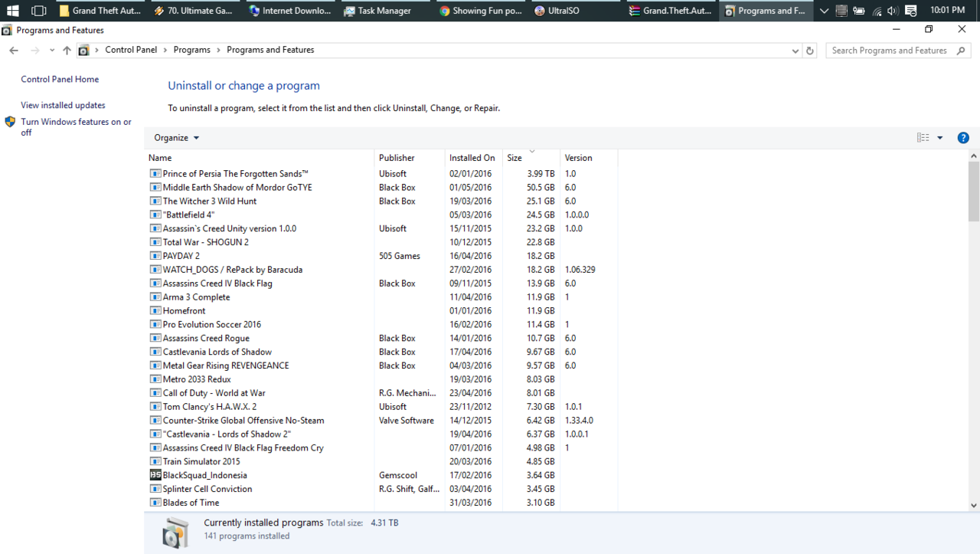
Task: Open the help question mark icon
Action: point(963,138)
